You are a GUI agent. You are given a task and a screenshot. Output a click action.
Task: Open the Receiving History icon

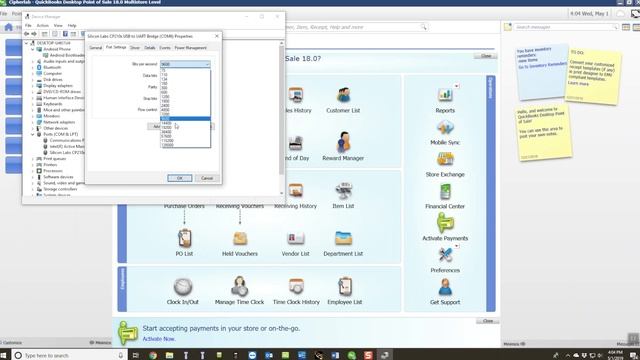tap(296, 191)
